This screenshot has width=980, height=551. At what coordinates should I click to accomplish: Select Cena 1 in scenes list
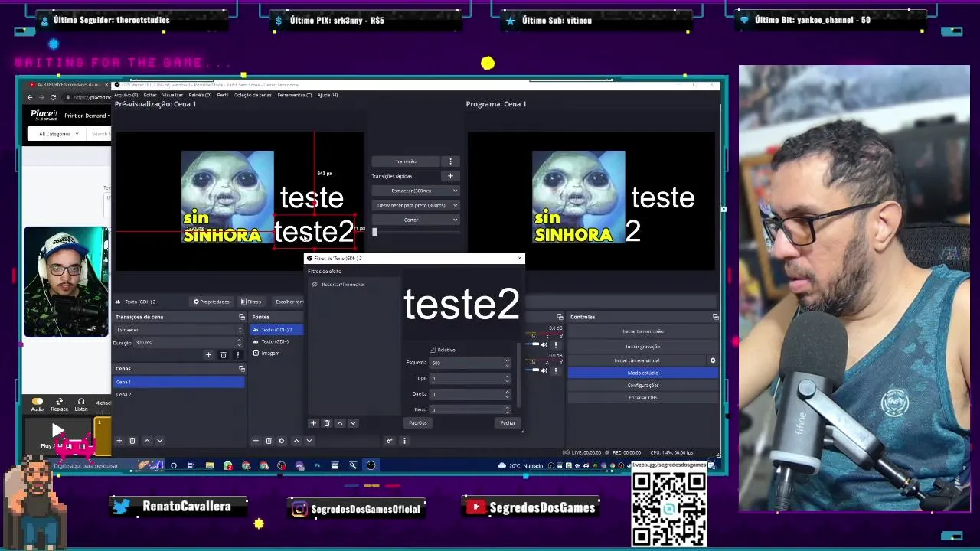179,382
